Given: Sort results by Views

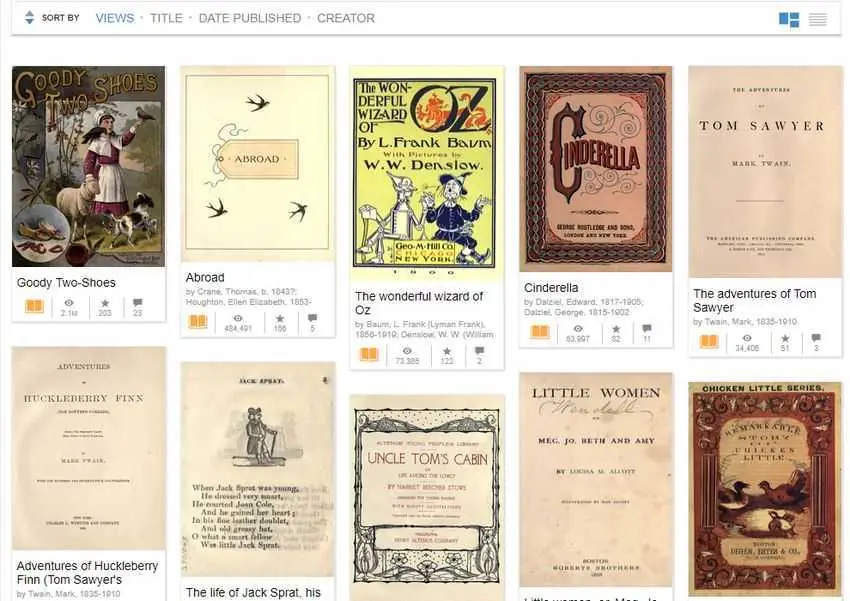Looking at the screenshot, I should tap(114, 18).
